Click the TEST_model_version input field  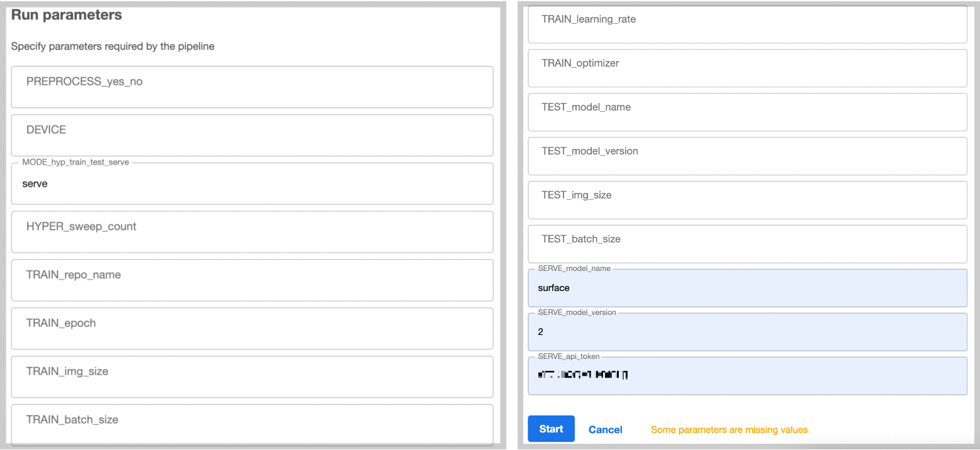pyautogui.click(x=747, y=156)
